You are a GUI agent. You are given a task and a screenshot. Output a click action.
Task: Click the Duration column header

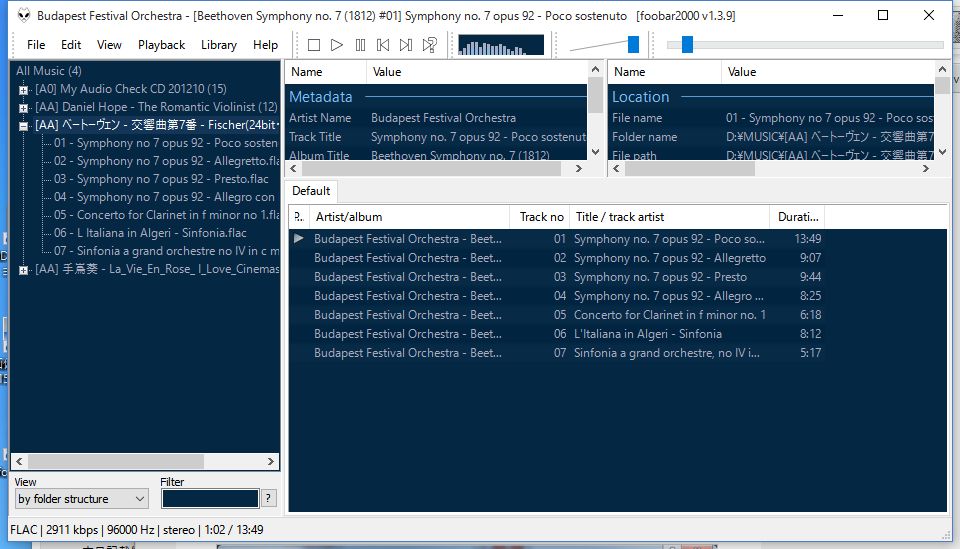(x=797, y=217)
